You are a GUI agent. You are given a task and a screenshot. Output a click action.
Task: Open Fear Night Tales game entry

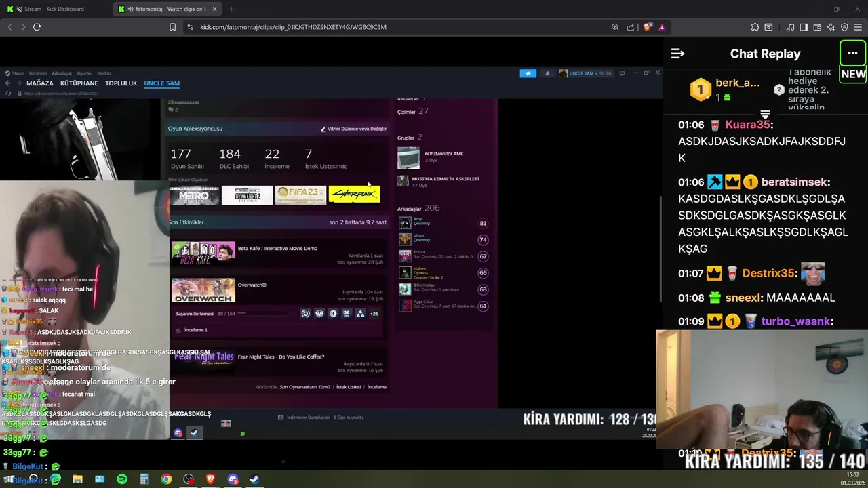pos(281,357)
